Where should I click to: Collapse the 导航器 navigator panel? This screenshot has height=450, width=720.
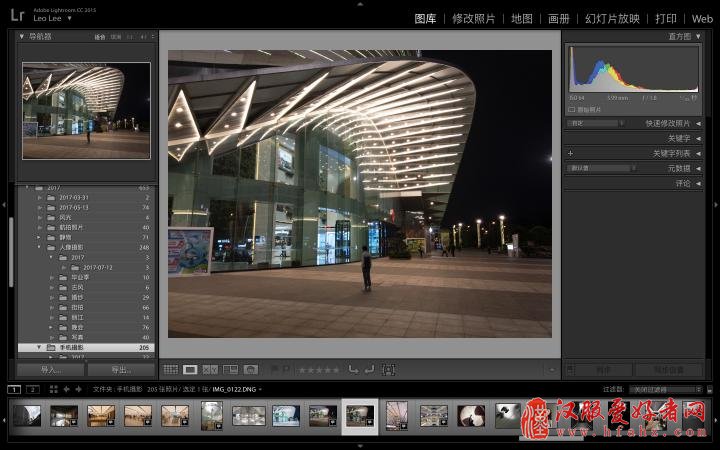coord(23,36)
